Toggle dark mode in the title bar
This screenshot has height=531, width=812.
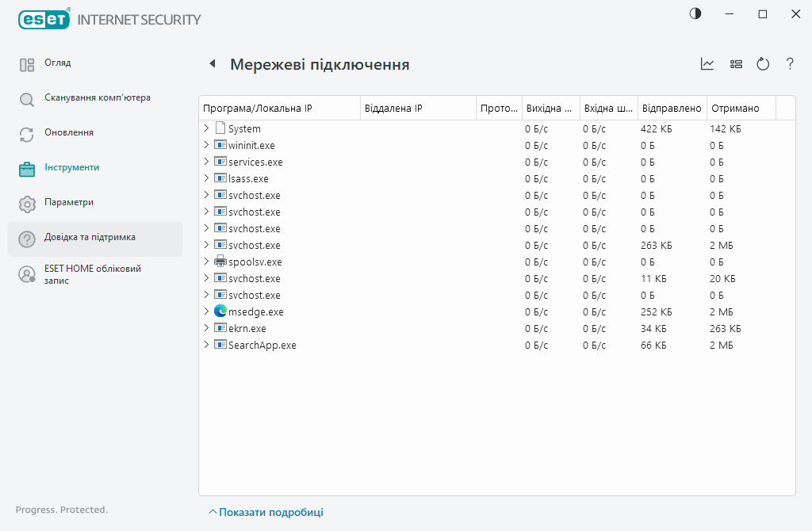coord(695,13)
